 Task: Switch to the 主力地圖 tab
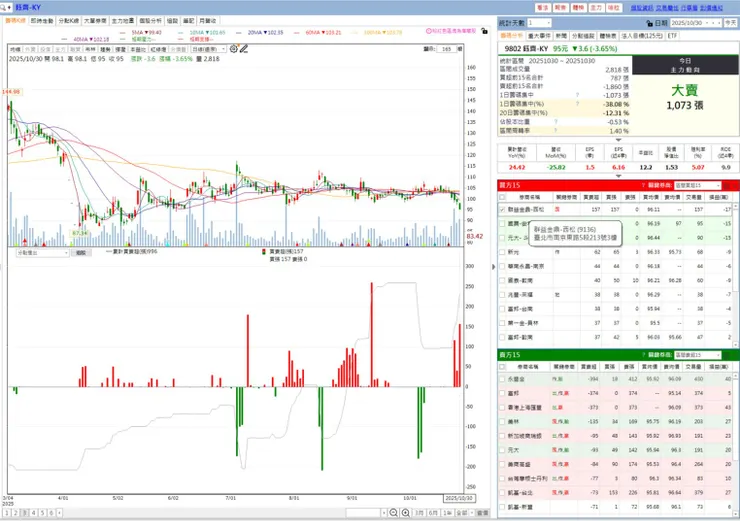pos(123,21)
